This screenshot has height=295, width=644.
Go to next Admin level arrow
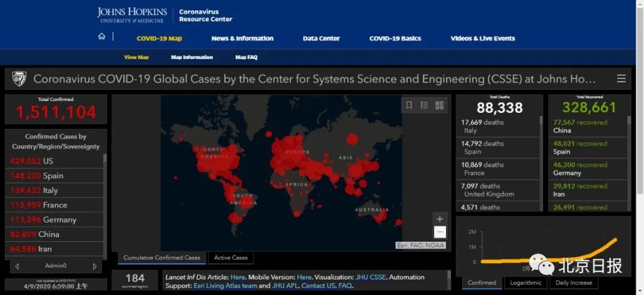pyautogui.click(x=95, y=266)
